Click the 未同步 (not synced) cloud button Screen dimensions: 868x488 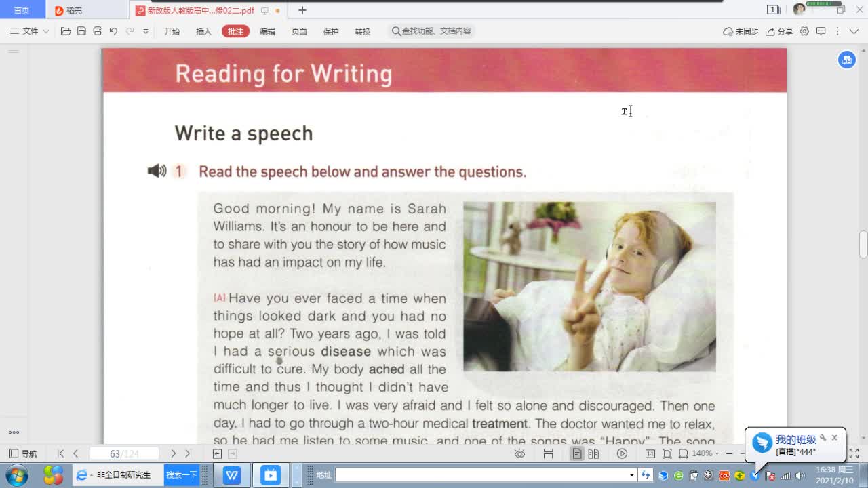[x=741, y=31]
